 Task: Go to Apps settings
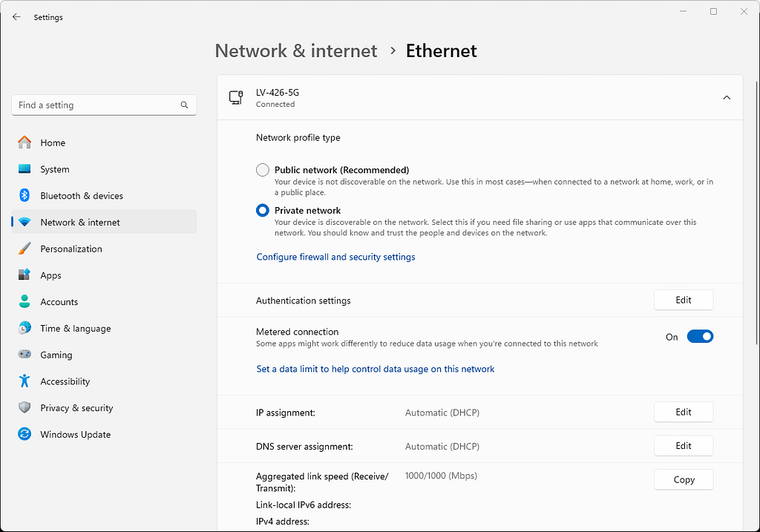tap(50, 275)
